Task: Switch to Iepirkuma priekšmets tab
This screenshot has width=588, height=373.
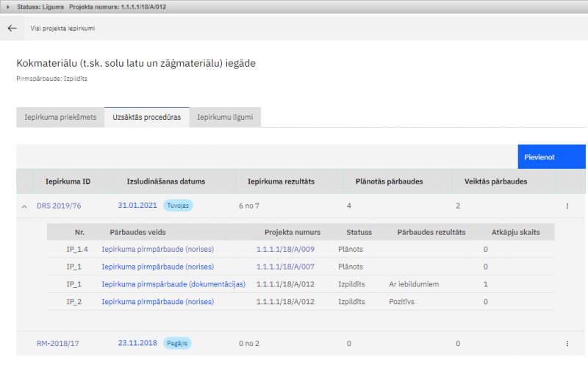Action: pyautogui.click(x=60, y=117)
